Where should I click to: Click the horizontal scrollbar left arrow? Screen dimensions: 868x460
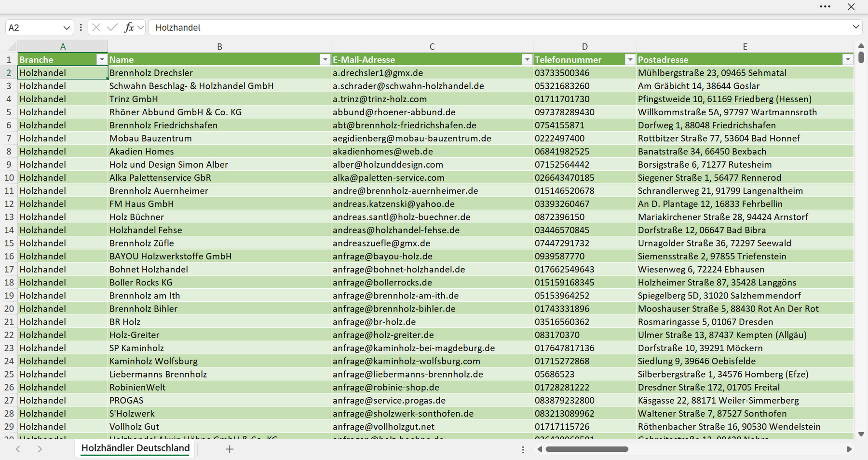coord(540,449)
